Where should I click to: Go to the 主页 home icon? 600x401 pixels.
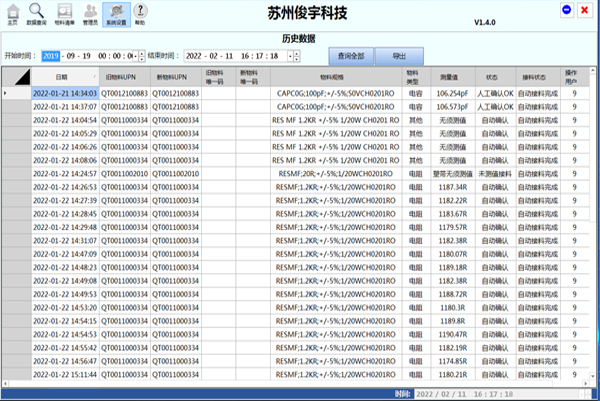point(13,15)
